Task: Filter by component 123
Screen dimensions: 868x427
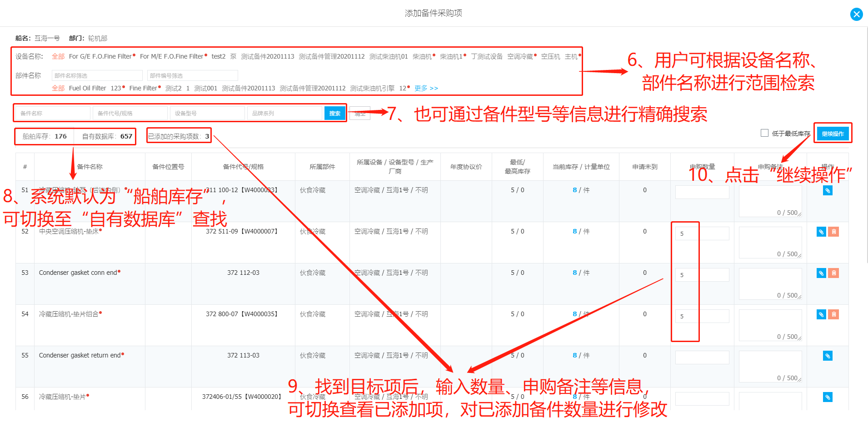Action: (x=116, y=88)
